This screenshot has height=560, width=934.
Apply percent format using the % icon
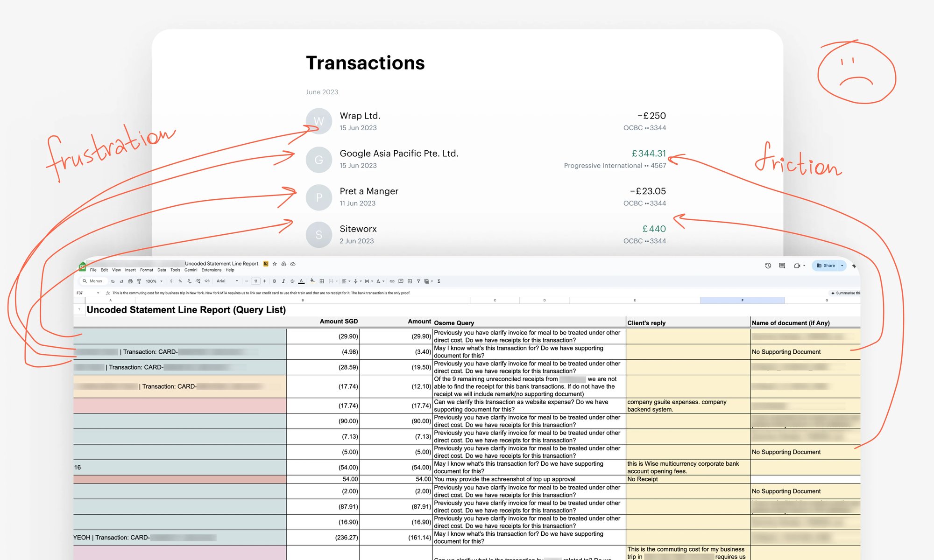click(180, 281)
